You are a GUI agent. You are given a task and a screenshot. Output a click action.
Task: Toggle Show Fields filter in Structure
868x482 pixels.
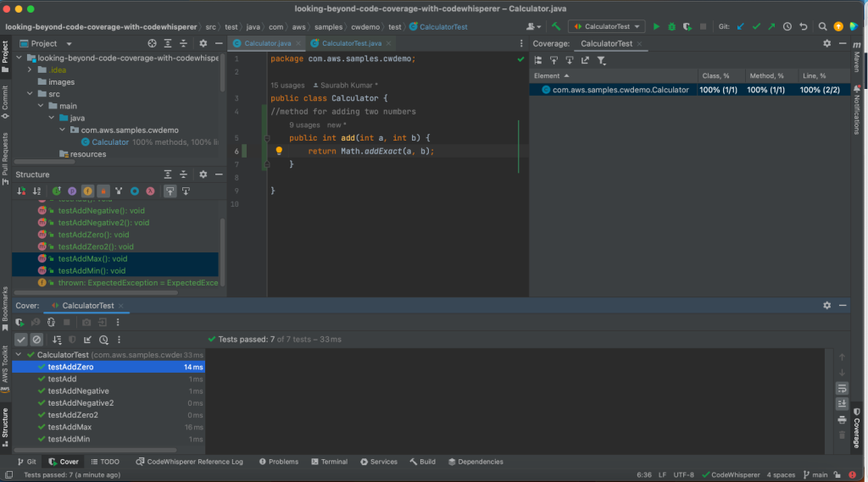click(87, 191)
